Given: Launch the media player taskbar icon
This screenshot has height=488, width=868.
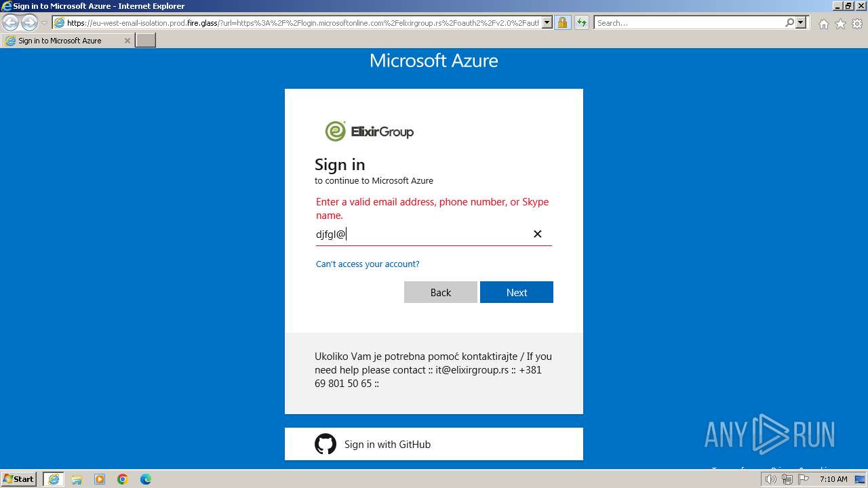Looking at the screenshot, I should 100,479.
